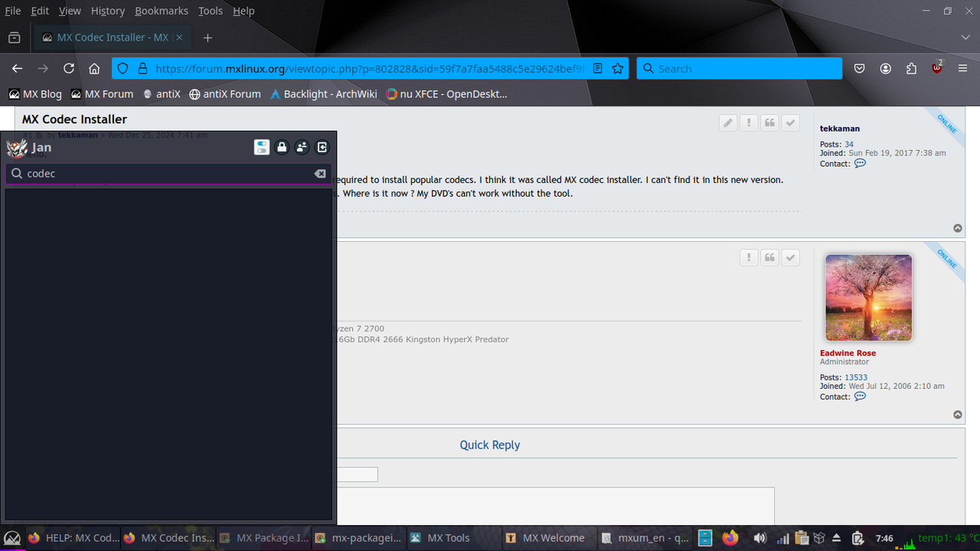This screenshot has height=551, width=980.
Task: Click the Firefox View button
Action: [x=14, y=37]
